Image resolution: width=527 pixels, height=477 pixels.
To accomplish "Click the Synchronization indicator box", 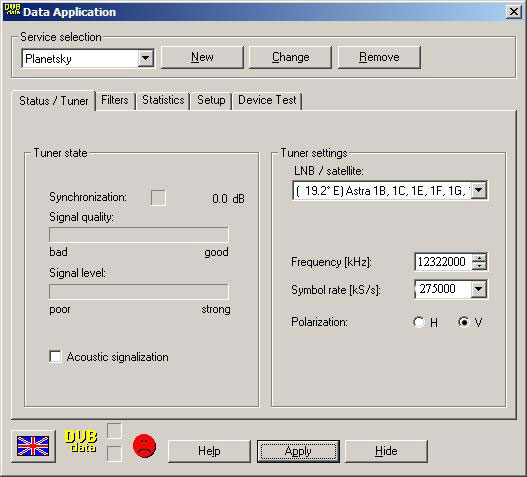I will point(158,197).
